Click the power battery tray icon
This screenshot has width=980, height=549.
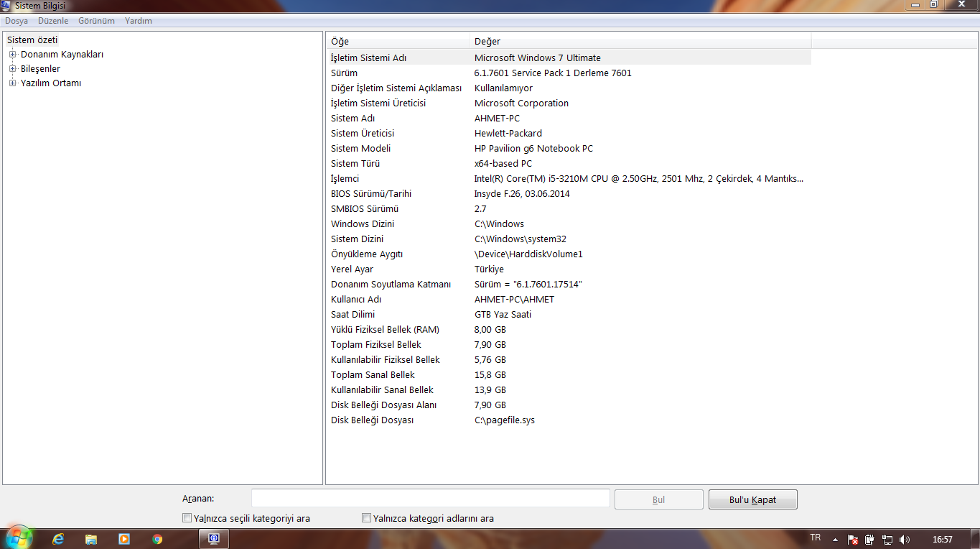click(870, 540)
